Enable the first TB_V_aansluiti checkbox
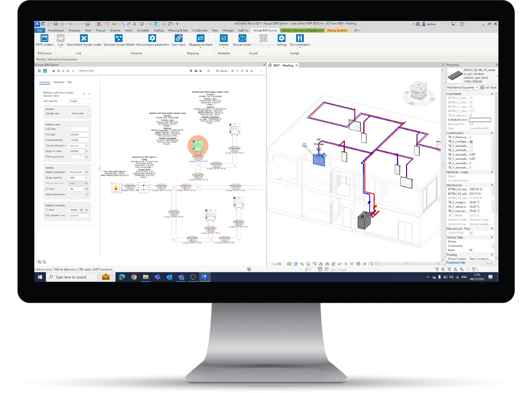The height and width of the screenshot is (393, 532). (471, 146)
